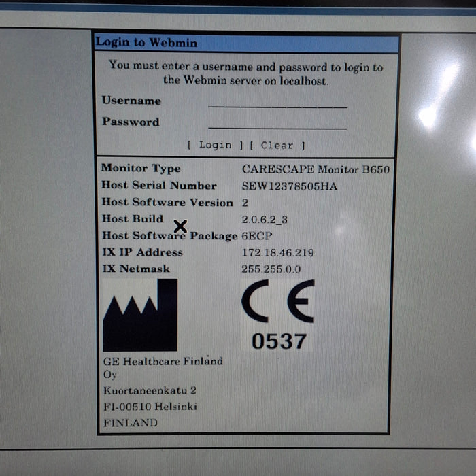Select the 'Username' label
476x476 pixels.
131,101
